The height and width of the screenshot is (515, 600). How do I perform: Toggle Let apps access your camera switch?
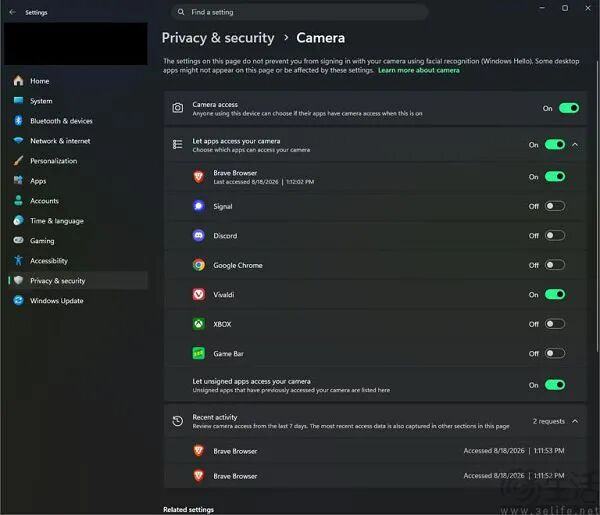pos(555,145)
